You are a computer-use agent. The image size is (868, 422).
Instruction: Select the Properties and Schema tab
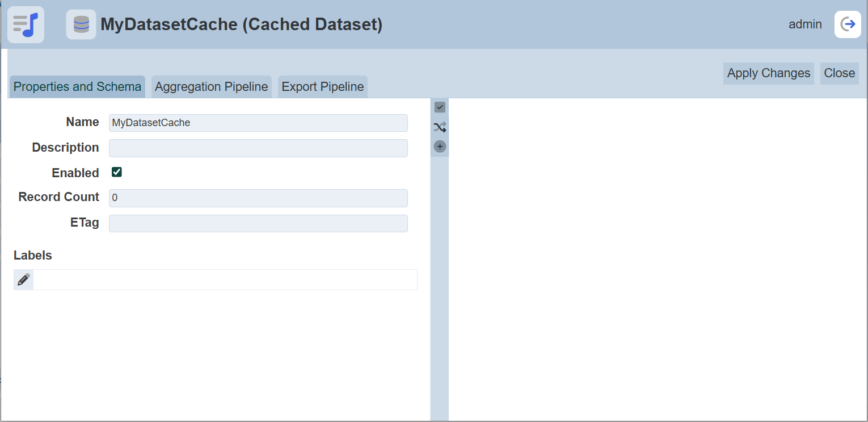[77, 87]
